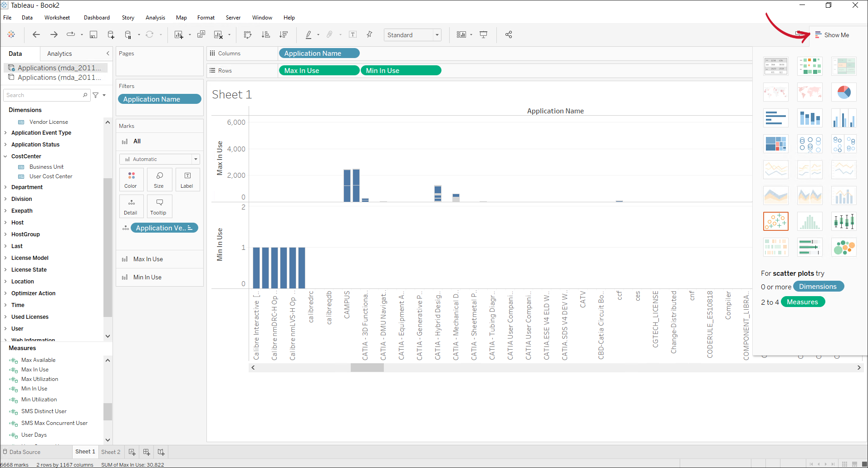Click the Show Mark Labels icon
The width and height of the screenshot is (868, 468).
tap(353, 34)
